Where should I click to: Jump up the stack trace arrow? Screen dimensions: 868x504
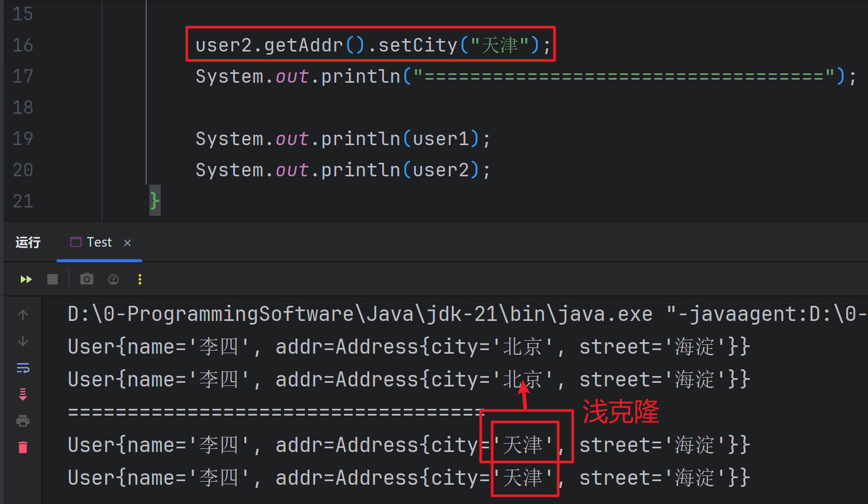[x=23, y=315]
